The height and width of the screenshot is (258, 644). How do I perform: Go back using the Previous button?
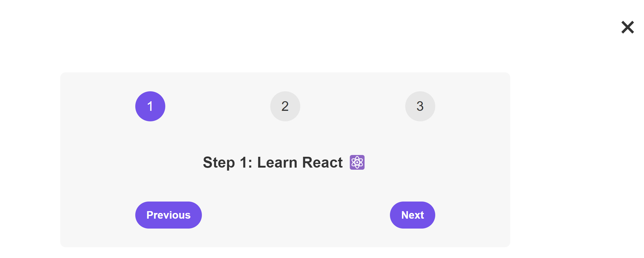[168, 215]
